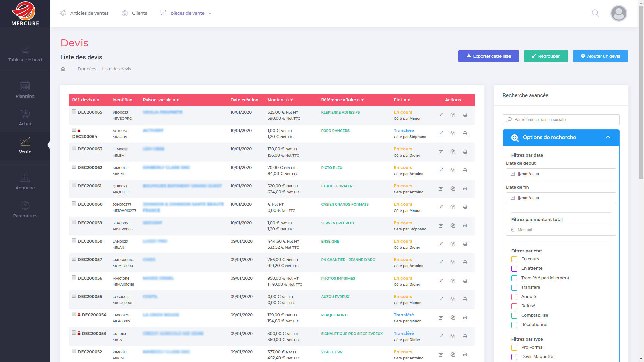Open the user avatar profile menu
644x362 pixels.
click(x=619, y=13)
